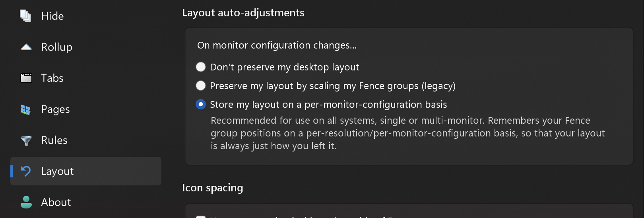644x218 pixels.
Task: Enable the legacy Fence group scaling radio button
Action: tap(201, 86)
